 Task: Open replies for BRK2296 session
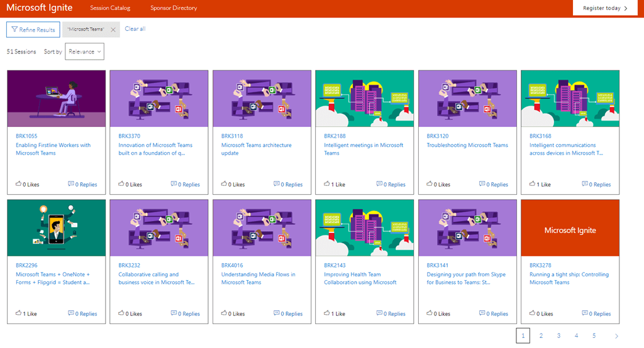click(82, 313)
